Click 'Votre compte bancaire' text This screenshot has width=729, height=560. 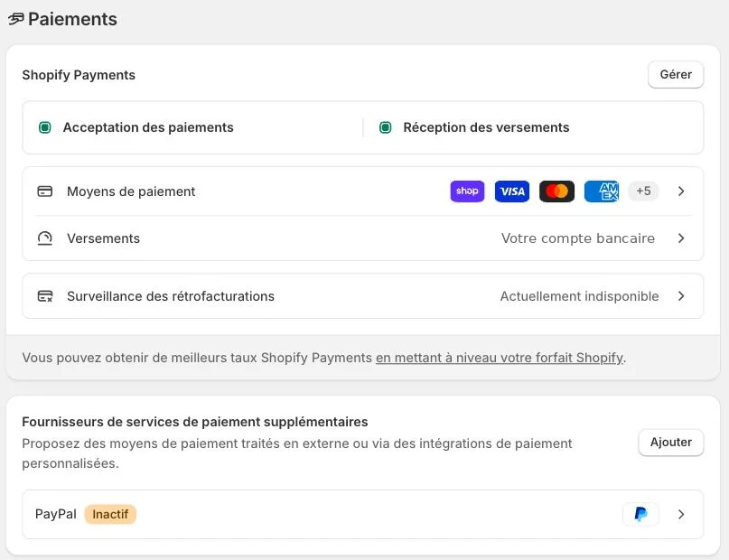[578, 238]
